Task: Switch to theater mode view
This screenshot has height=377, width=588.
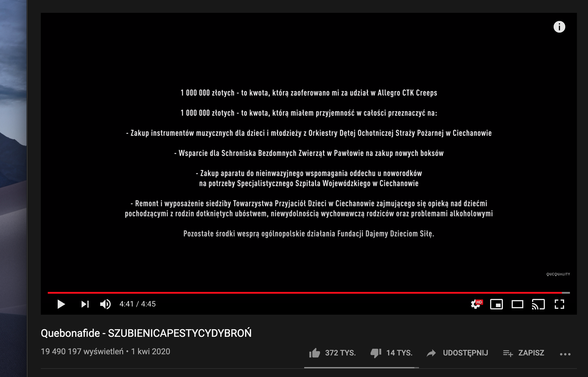Action: coord(517,304)
